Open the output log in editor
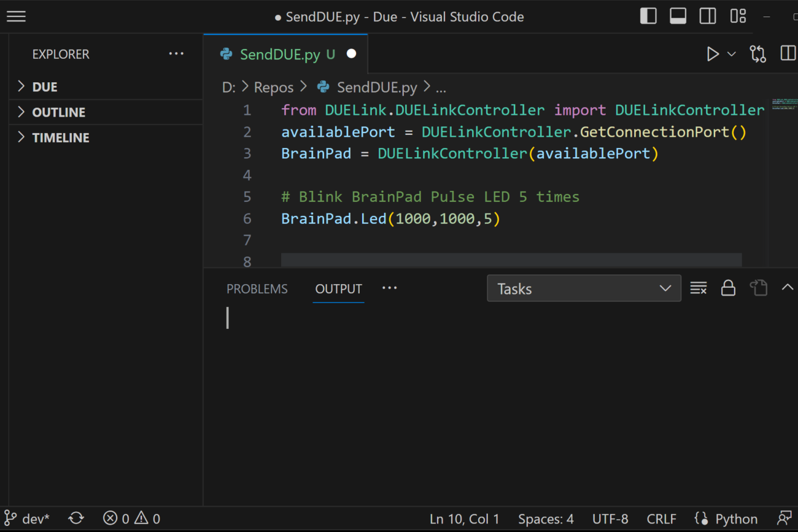The image size is (798, 532). [x=759, y=288]
